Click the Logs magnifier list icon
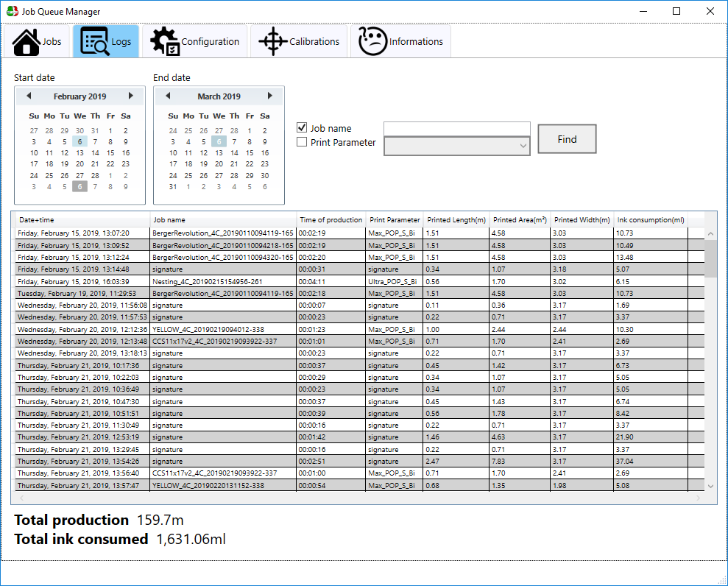The image size is (728, 586). click(95, 42)
